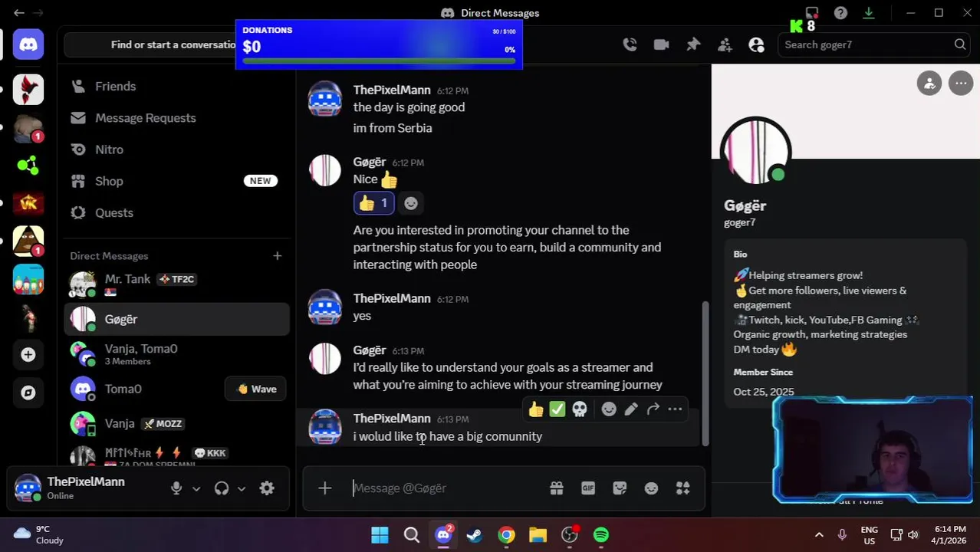
Task: Wave at Toma0
Action: [256, 389]
